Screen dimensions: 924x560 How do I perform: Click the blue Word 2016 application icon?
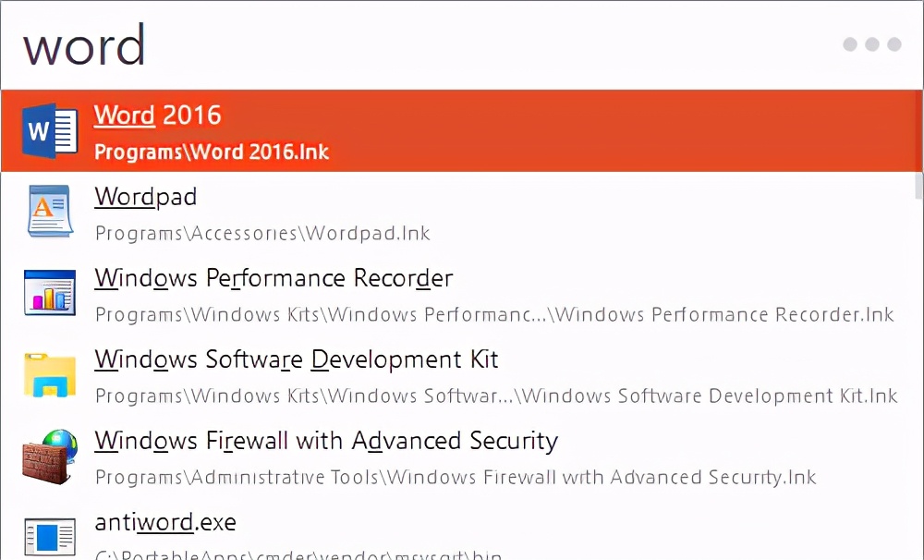50,130
